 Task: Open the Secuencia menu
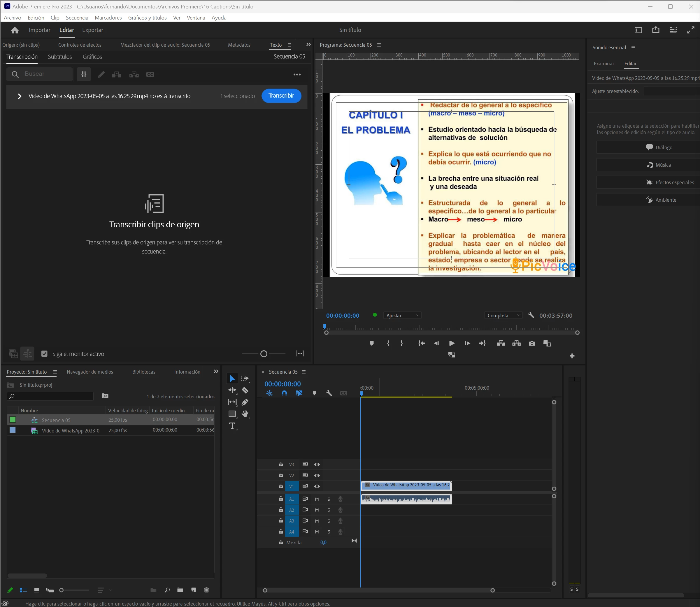[77, 17]
